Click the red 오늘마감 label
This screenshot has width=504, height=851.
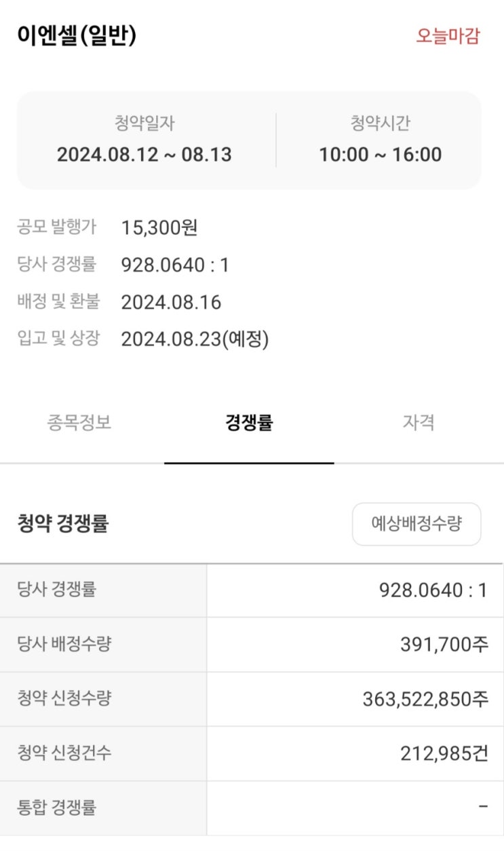(448, 36)
